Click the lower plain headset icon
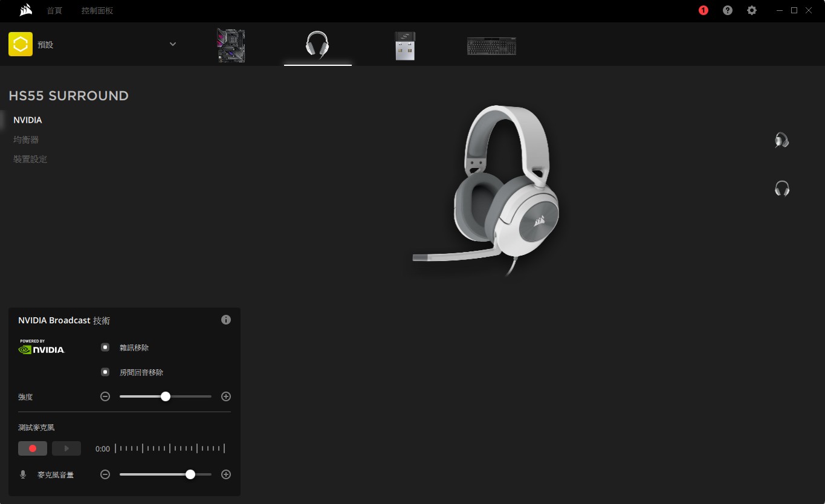 click(x=782, y=189)
